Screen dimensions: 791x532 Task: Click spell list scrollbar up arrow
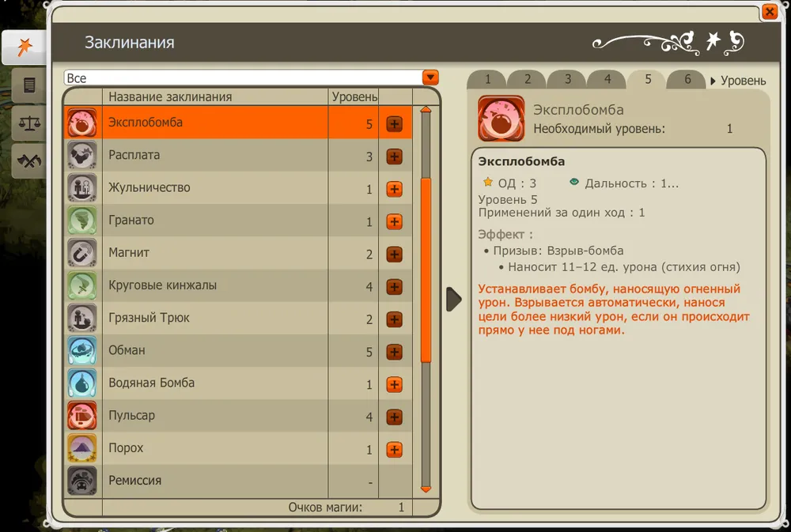click(426, 109)
